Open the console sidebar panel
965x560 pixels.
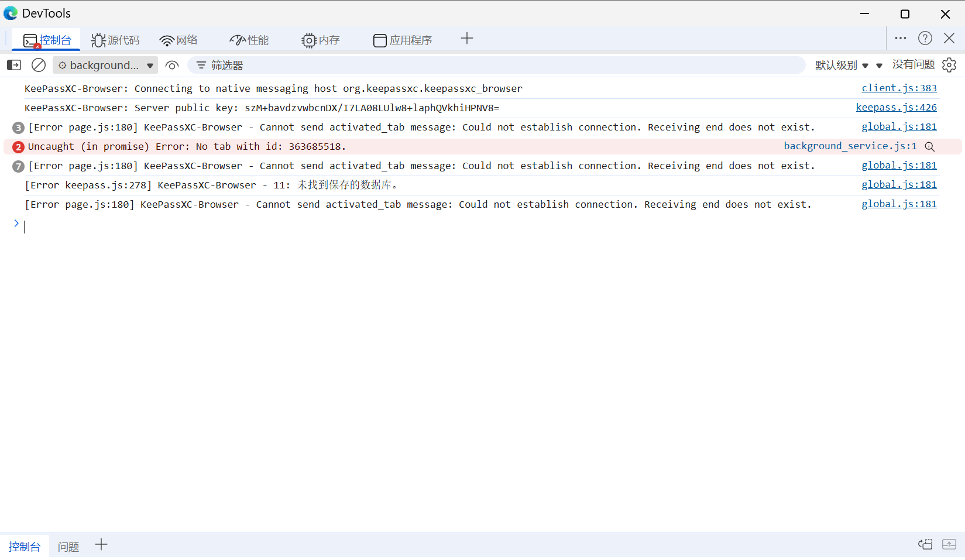(13, 65)
